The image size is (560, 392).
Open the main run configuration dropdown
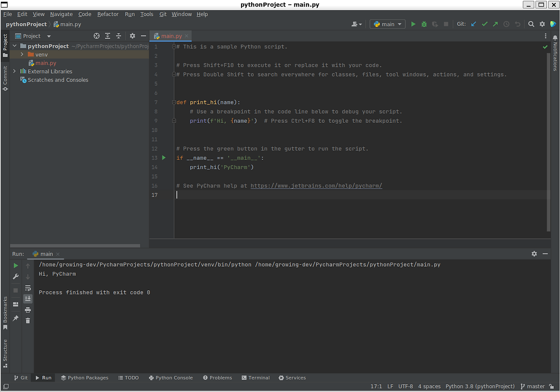[387, 24]
